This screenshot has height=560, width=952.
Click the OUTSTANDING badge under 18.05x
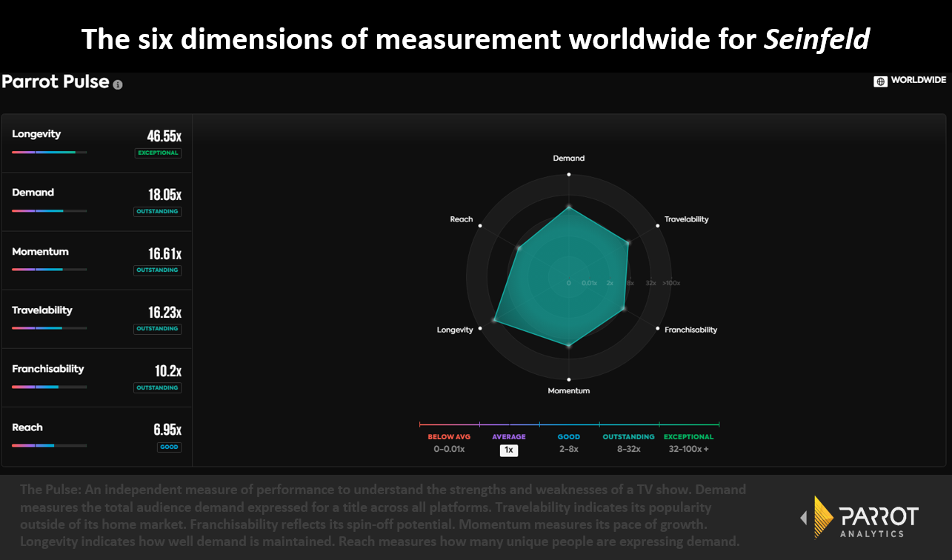158,212
